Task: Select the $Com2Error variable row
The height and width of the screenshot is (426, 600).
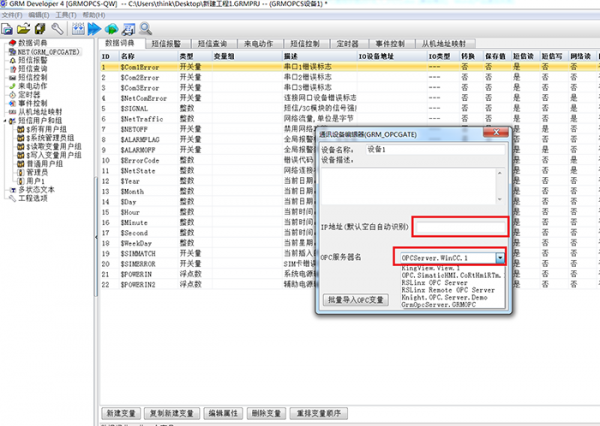Action: coord(348,77)
